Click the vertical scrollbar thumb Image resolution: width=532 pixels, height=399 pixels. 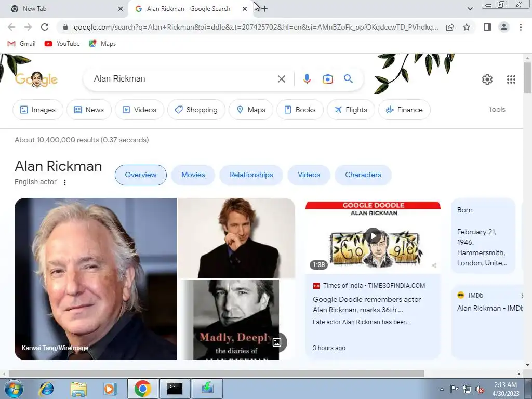pos(527,77)
